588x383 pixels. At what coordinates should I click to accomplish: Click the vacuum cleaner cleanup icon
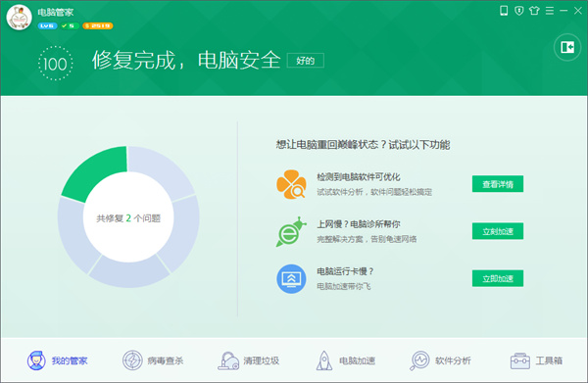[228, 360]
